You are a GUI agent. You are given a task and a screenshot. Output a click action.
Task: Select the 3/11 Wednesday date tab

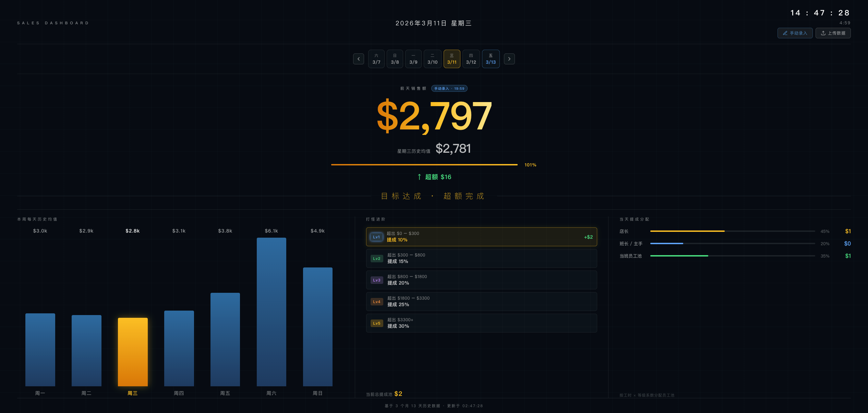(452, 59)
